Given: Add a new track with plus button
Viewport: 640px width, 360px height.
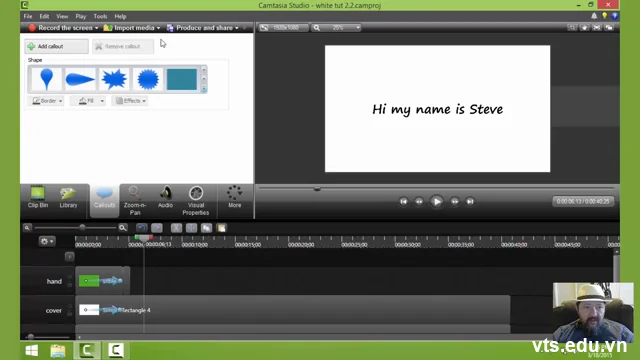Looking at the screenshot, I should click(69, 257).
